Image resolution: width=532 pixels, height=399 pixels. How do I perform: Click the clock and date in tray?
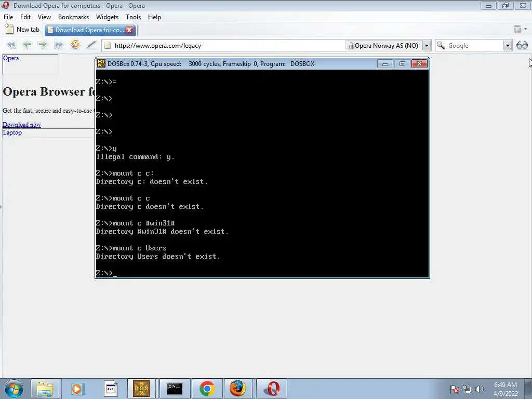click(506, 389)
